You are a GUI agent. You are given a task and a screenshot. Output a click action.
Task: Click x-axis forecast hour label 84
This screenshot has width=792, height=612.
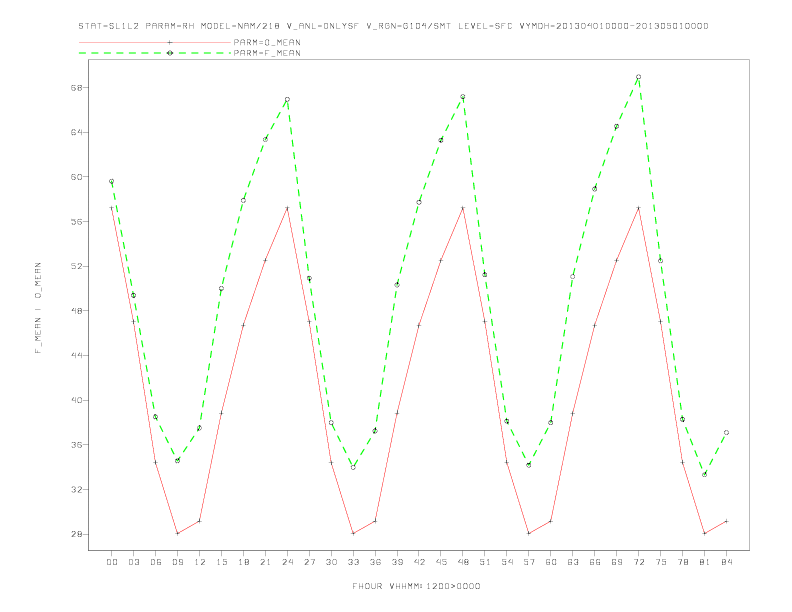(x=727, y=562)
